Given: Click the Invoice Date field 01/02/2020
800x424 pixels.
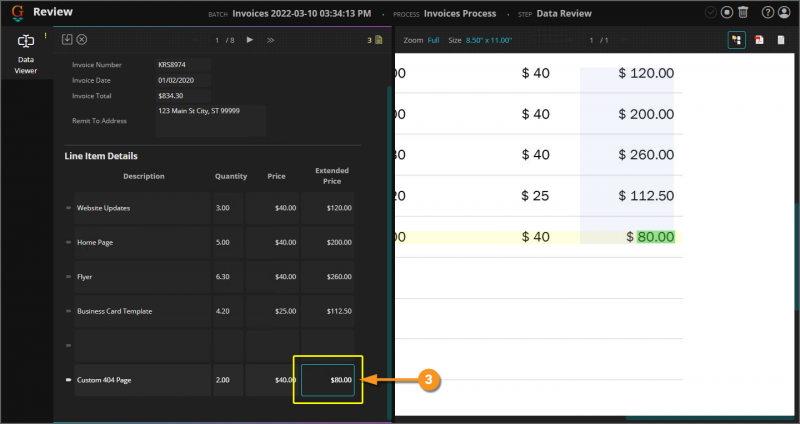Looking at the screenshot, I should (183, 80).
